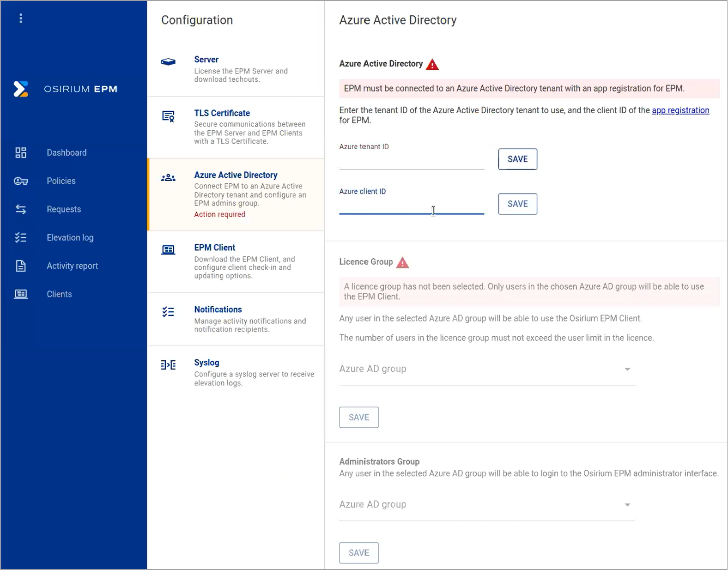Image resolution: width=728 pixels, height=570 pixels.
Task: Click the Elevation log checklist icon
Action: coord(21,237)
